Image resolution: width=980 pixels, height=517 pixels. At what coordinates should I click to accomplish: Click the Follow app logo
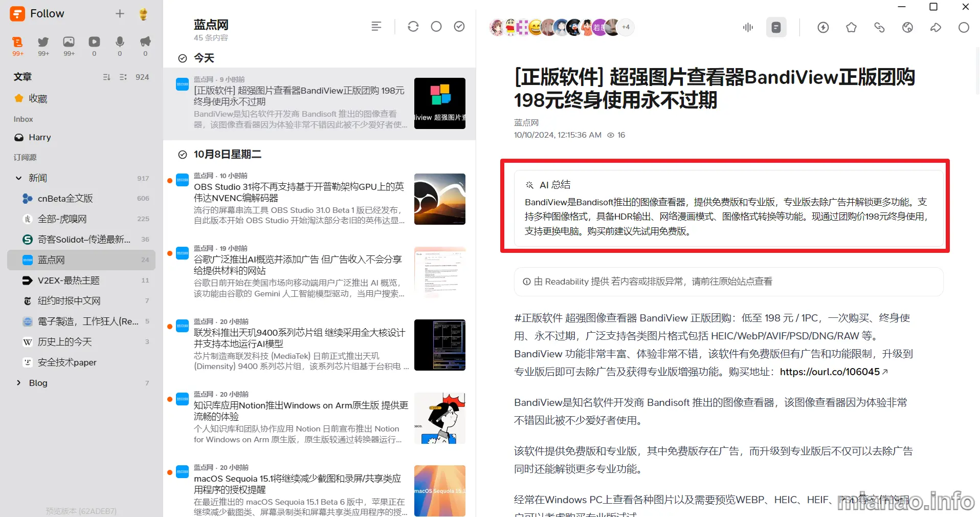coord(17,14)
